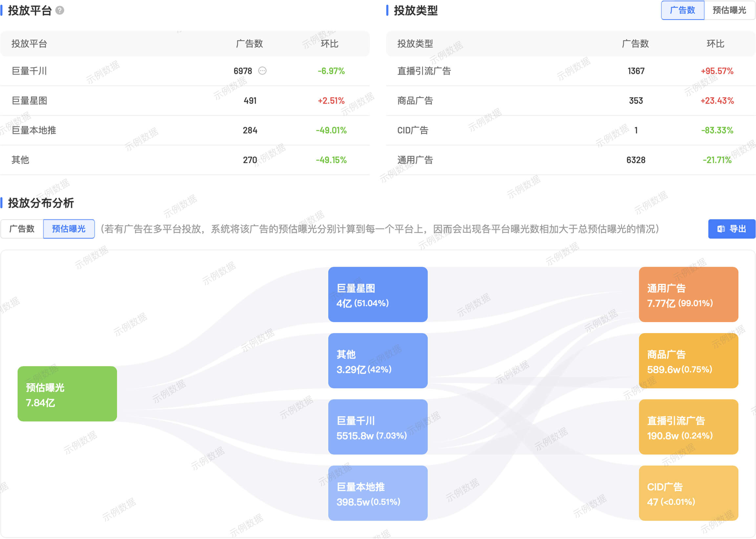
Task: Click the CID广告 47 node
Action: [x=689, y=493]
